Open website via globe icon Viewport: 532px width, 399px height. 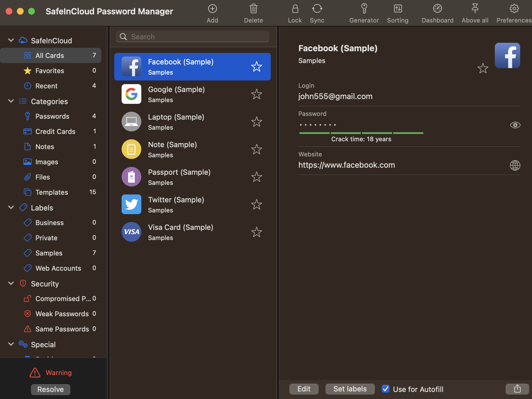click(x=515, y=165)
